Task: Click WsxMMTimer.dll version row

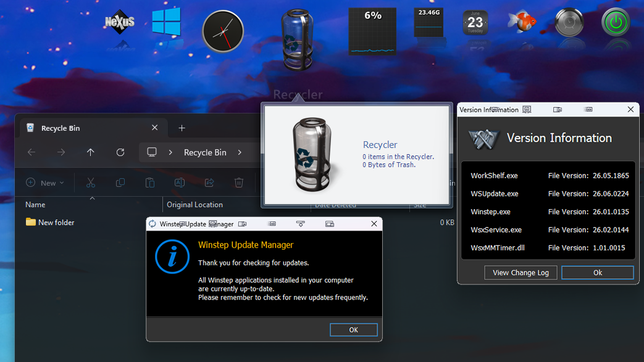Action: click(549, 247)
